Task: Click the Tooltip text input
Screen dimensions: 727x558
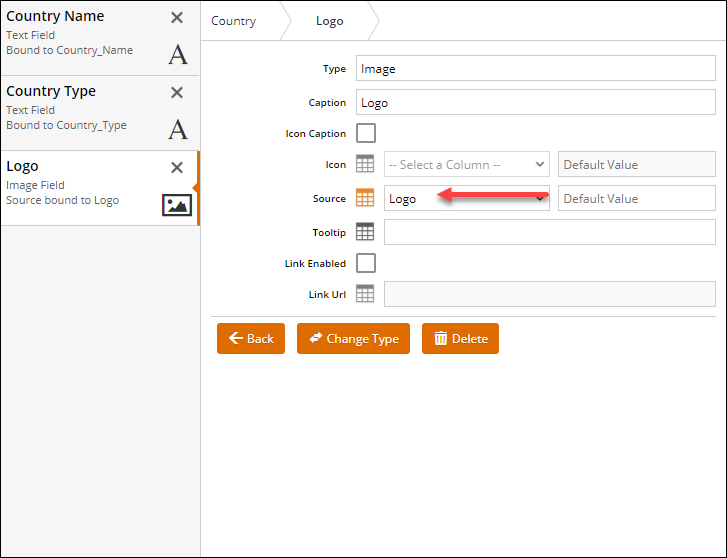Action: point(549,232)
